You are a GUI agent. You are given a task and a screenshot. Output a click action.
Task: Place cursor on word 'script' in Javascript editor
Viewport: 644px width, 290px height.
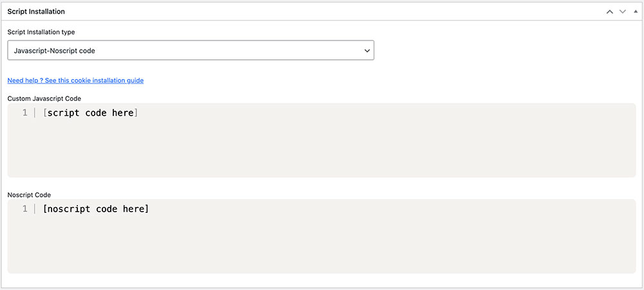[63, 113]
